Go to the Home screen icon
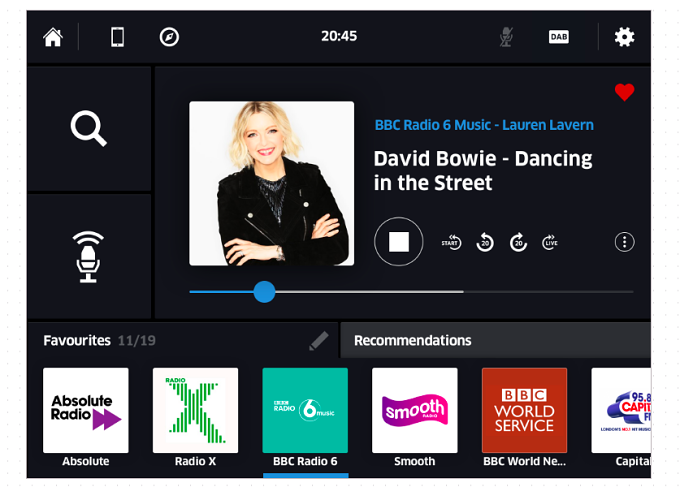This screenshot has height=487, width=680. tap(53, 37)
